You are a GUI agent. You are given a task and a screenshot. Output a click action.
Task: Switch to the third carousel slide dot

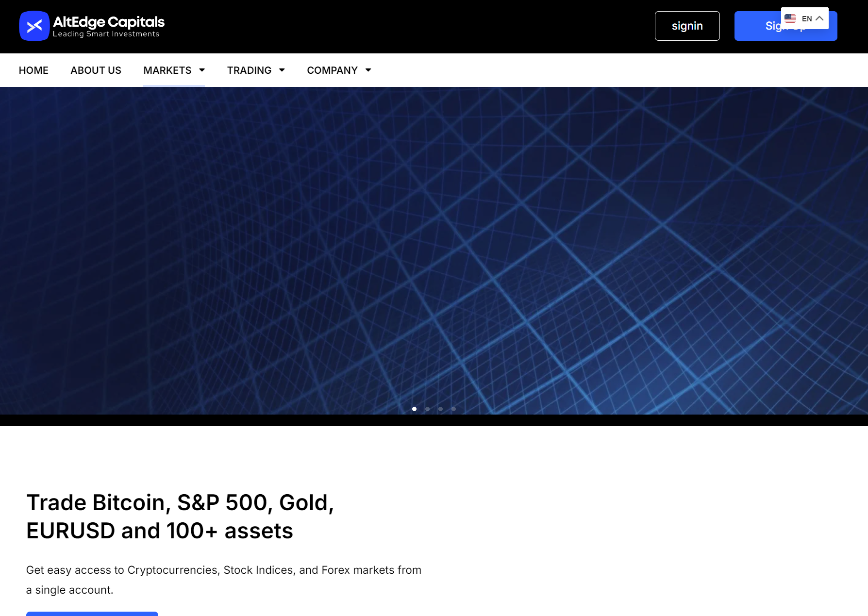[x=440, y=409]
